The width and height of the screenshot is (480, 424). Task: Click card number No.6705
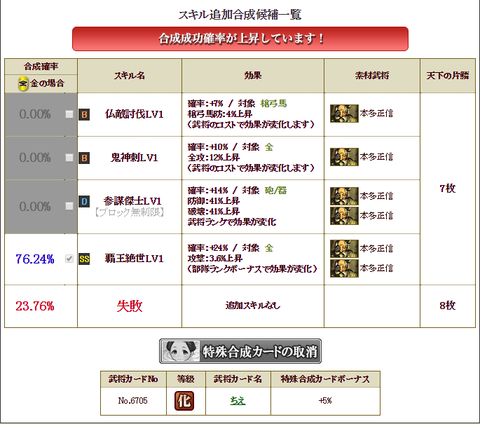pyautogui.click(x=133, y=401)
